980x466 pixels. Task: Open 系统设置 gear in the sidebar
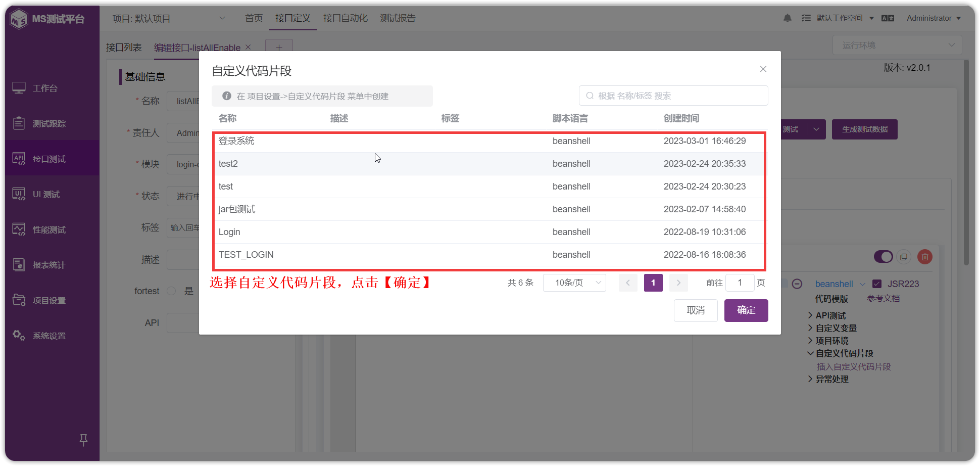tap(19, 335)
